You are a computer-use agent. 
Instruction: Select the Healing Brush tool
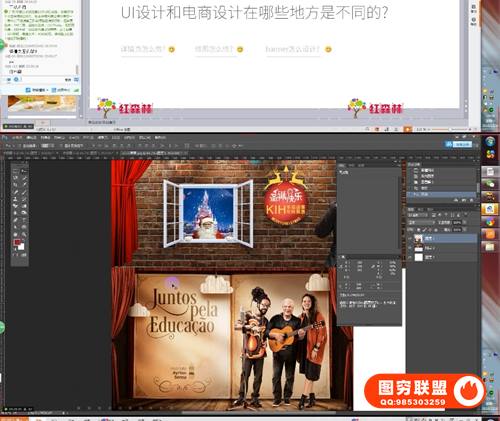[x=15, y=192]
